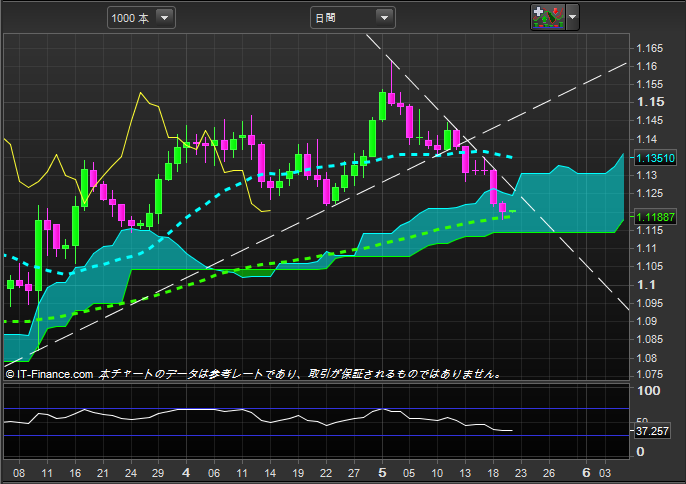Open the 1000本 bar count dropdown
This screenshot has height=484, width=686.
(x=141, y=18)
